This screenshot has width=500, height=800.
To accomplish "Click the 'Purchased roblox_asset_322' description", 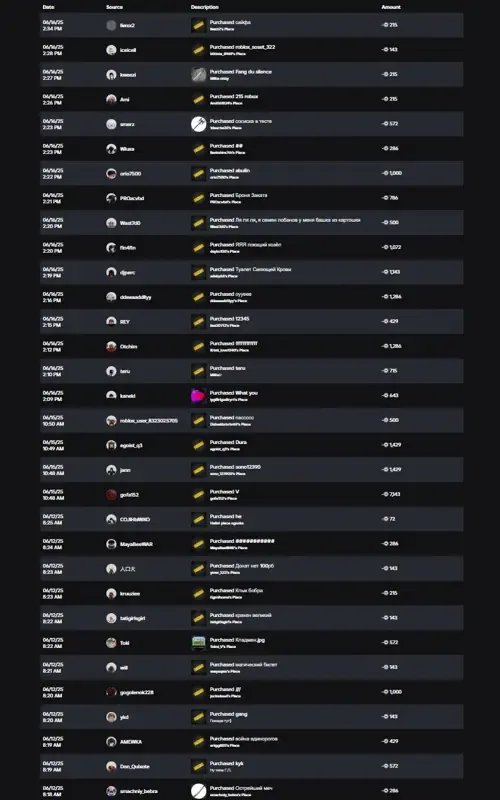I will pos(242,47).
